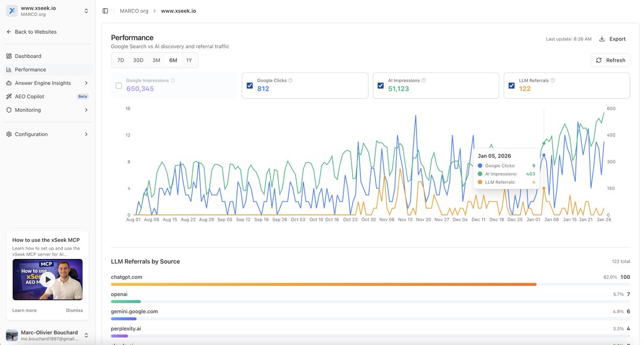Click Google Clicks info icon
The width and height of the screenshot is (644, 345).
pyautogui.click(x=290, y=81)
